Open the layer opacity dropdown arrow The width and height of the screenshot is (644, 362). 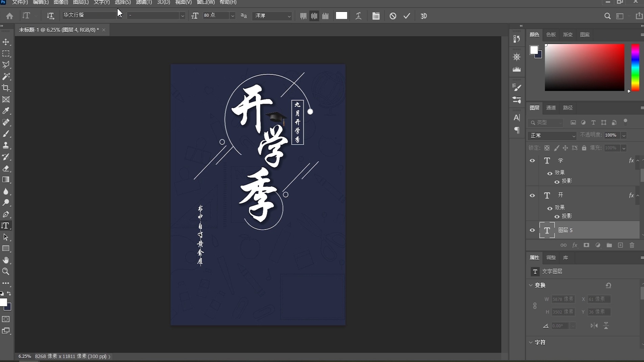pyautogui.click(x=624, y=135)
